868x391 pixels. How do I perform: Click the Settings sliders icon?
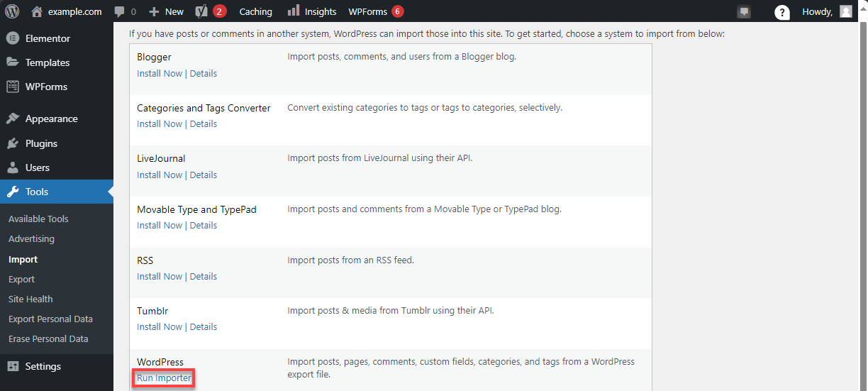point(13,366)
